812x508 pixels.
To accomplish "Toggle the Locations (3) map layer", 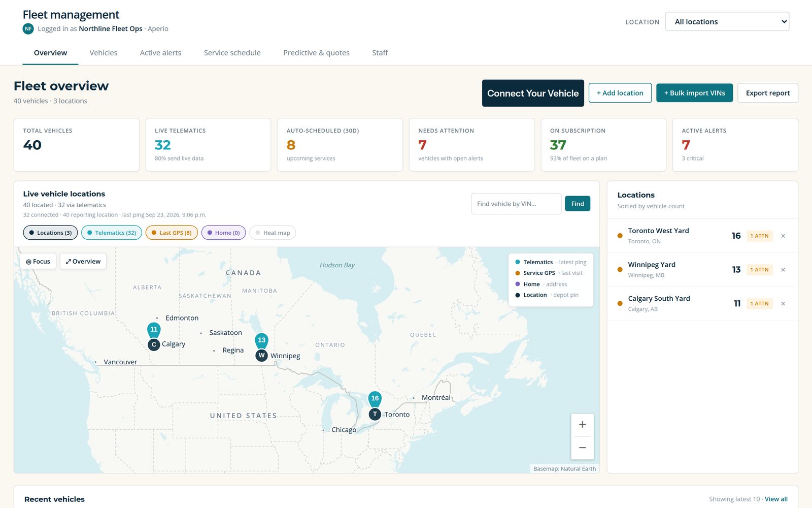I will pyautogui.click(x=50, y=233).
